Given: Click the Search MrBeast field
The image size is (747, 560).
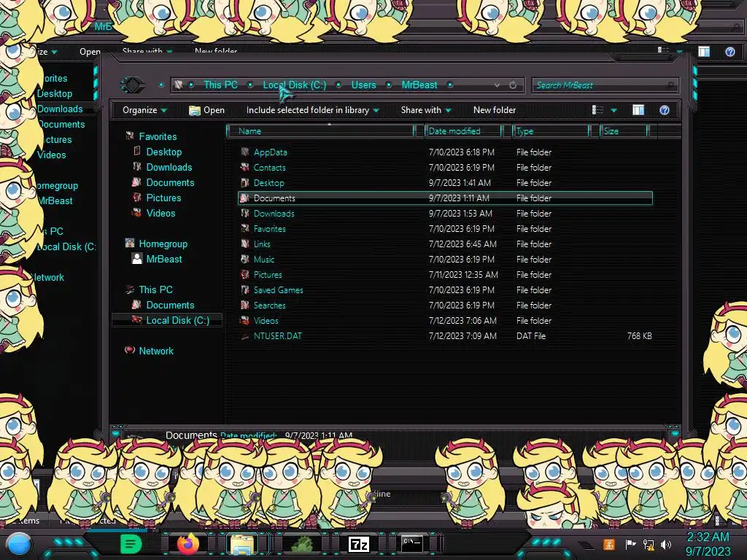Looking at the screenshot, I should (x=605, y=85).
